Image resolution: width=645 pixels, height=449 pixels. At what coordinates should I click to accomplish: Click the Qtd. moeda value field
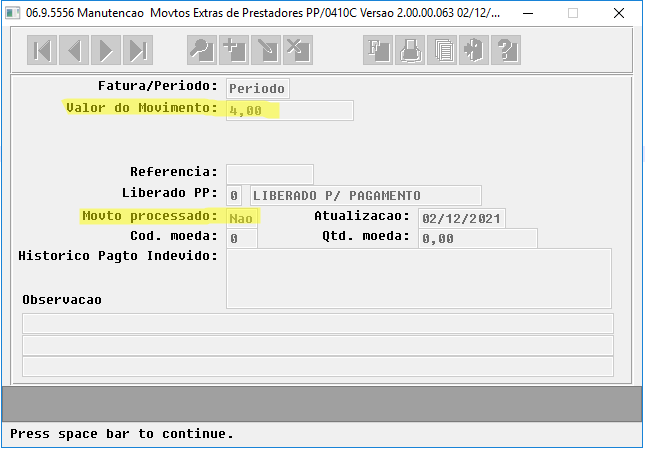point(478,238)
